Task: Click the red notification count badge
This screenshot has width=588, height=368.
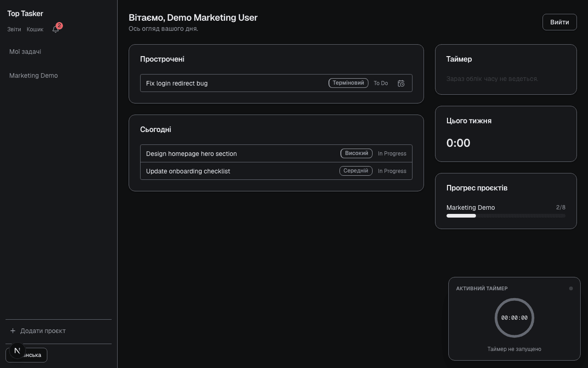Action: tap(59, 26)
